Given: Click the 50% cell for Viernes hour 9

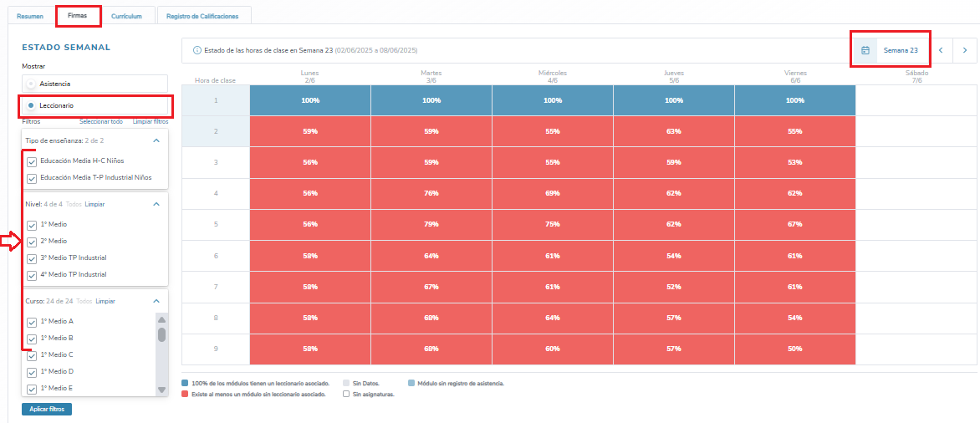Looking at the screenshot, I should click(x=795, y=349).
